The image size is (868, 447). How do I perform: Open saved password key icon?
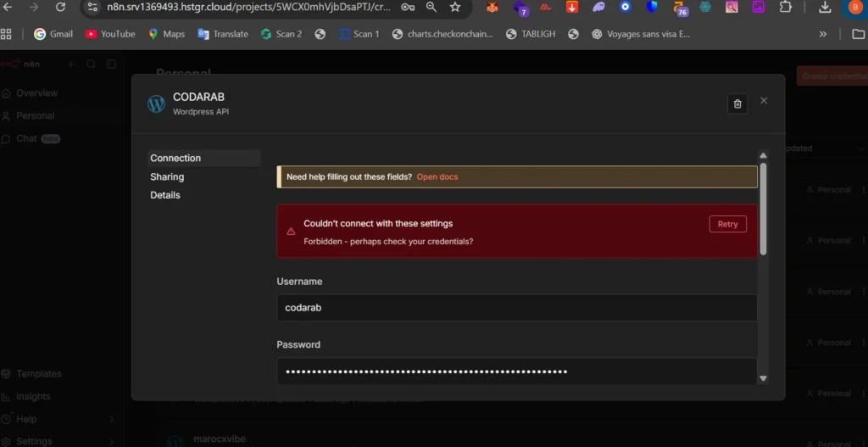point(408,7)
